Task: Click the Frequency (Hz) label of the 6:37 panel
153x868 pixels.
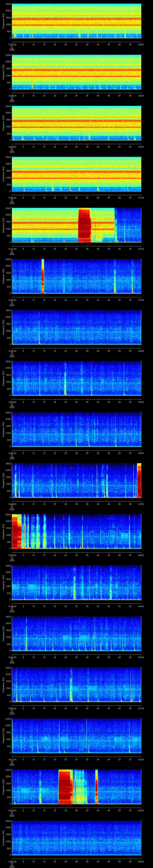Action: [x=3, y=21]
